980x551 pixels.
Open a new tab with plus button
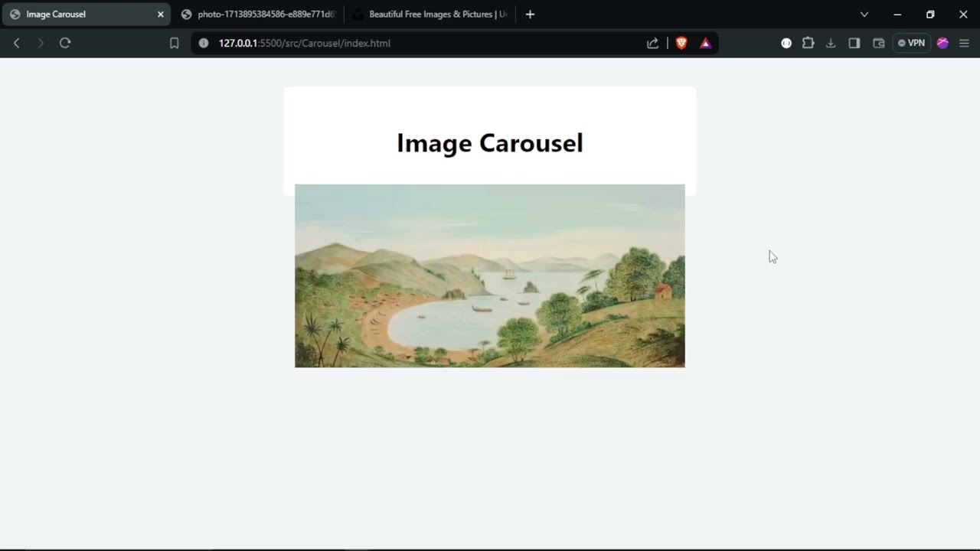point(530,14)
